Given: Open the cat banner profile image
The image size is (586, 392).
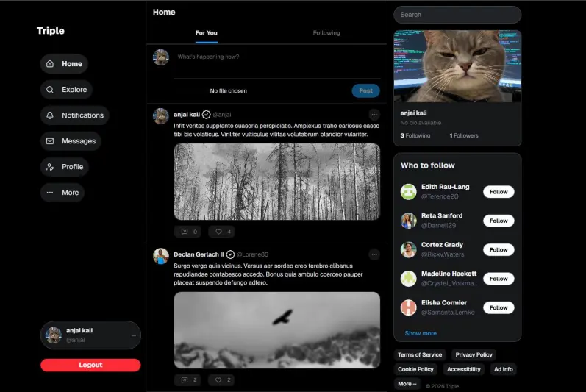Looking at the screenshot, I should 457,66.
